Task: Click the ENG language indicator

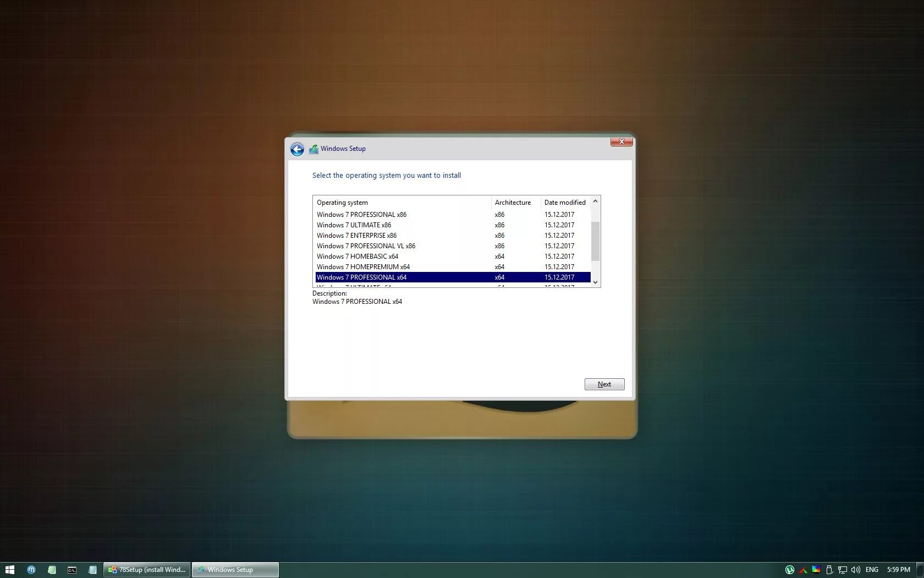Action: coord(872,570)
